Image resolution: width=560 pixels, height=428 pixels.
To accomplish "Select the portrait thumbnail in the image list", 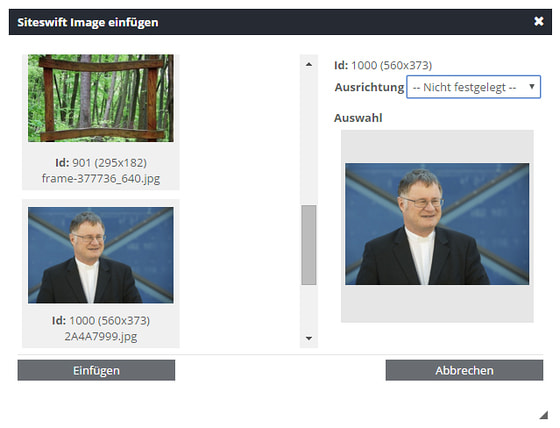I will tap(101, 255).
